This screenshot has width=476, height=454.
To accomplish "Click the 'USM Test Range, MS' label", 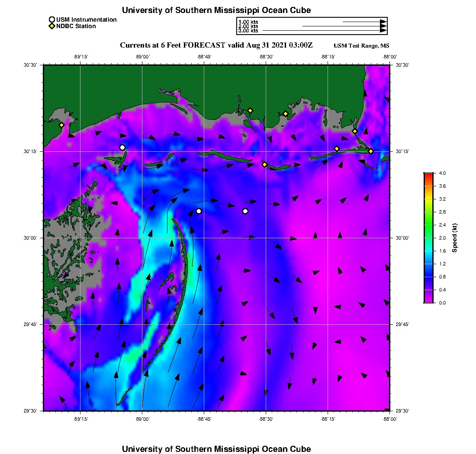I will pyautogui.click(x=361, y=45).
